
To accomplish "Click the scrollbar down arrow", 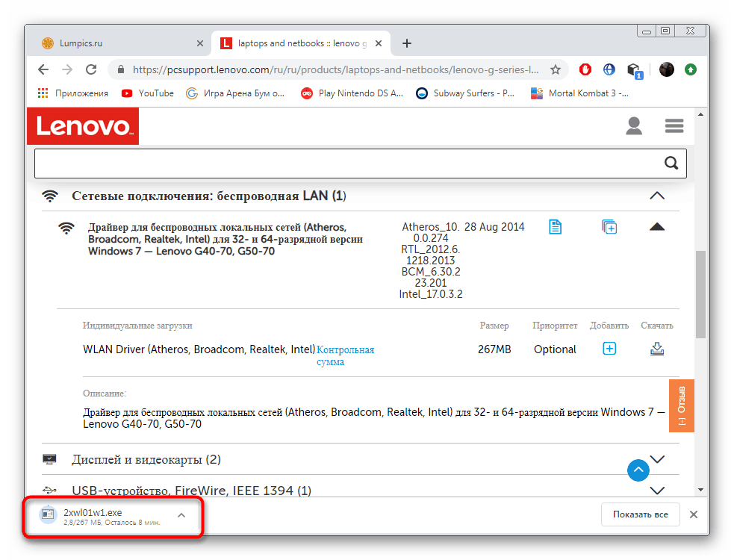I will tap(700, 490).
